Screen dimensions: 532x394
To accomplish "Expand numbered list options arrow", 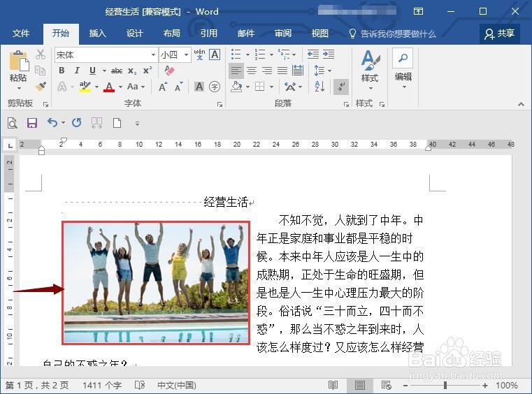I will click(x=271, y=54).
